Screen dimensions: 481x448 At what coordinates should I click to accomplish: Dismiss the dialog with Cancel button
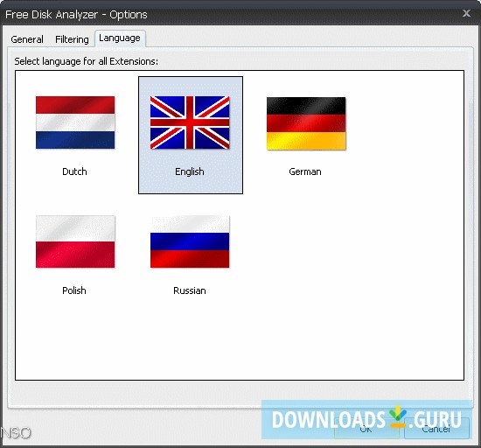pyautogui.click(x=436, y=429)
